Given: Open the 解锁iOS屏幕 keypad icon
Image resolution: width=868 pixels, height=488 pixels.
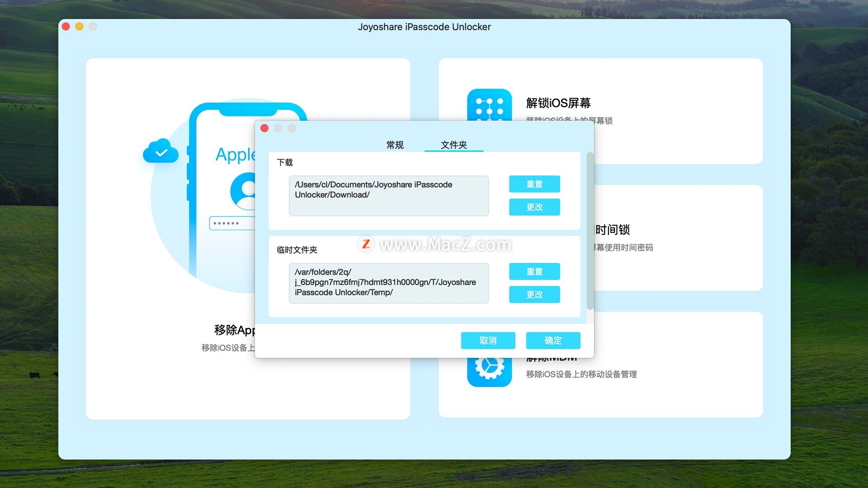Looking at the screenshot, I should pyautogui.click(x=489, y=105).
